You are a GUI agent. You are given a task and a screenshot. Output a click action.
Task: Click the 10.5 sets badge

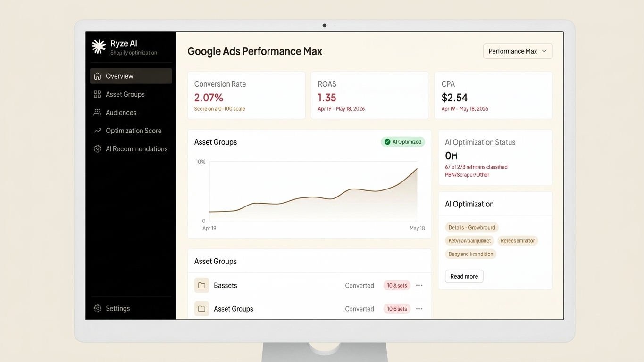397,309
